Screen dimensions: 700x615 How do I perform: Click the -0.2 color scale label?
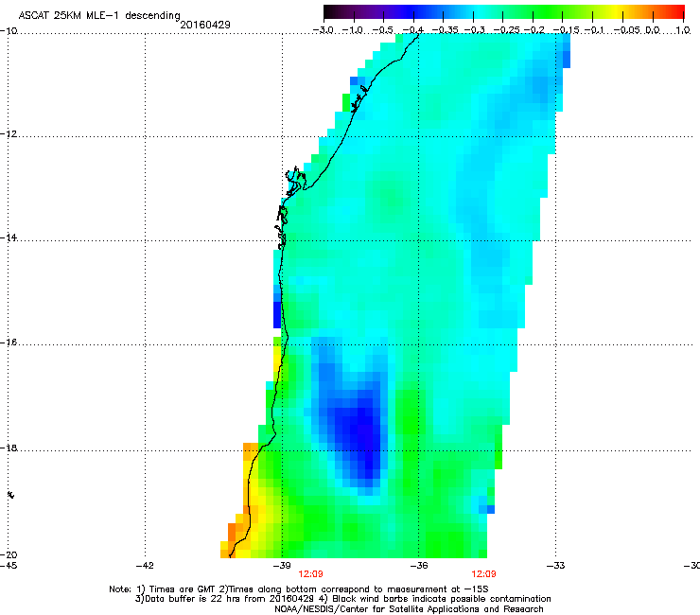coord(534,30)
